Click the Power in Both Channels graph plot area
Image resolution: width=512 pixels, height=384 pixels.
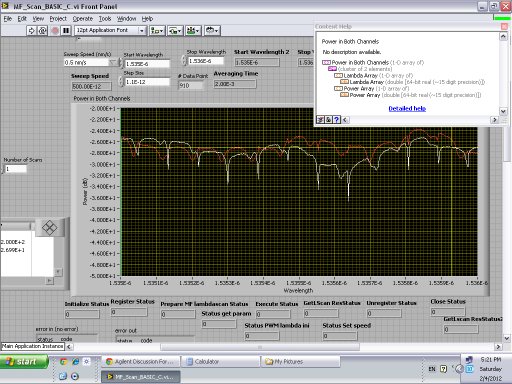(x=299, y=192)
